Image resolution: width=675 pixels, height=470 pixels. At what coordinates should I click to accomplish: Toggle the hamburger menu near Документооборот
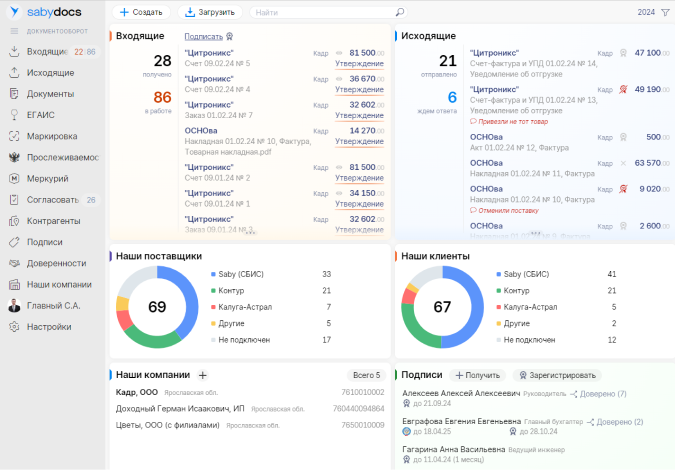pyautogui.click(x=14, y=31)
